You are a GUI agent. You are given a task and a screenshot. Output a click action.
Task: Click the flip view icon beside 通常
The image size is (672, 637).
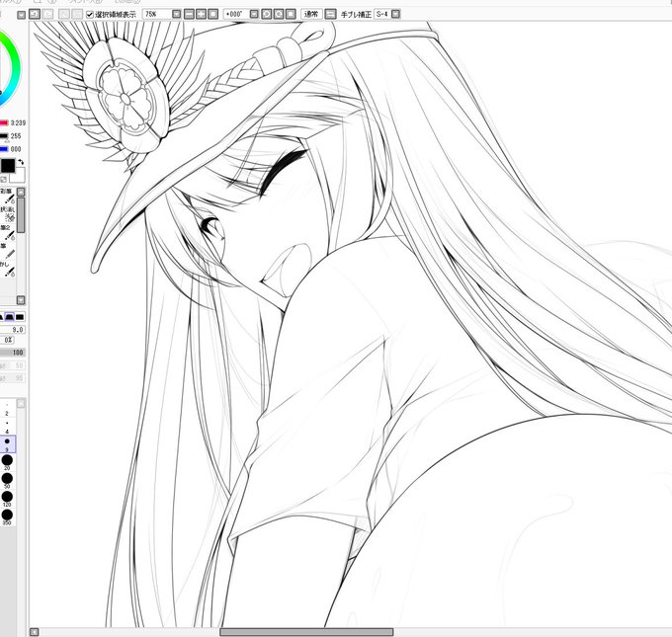330,14
